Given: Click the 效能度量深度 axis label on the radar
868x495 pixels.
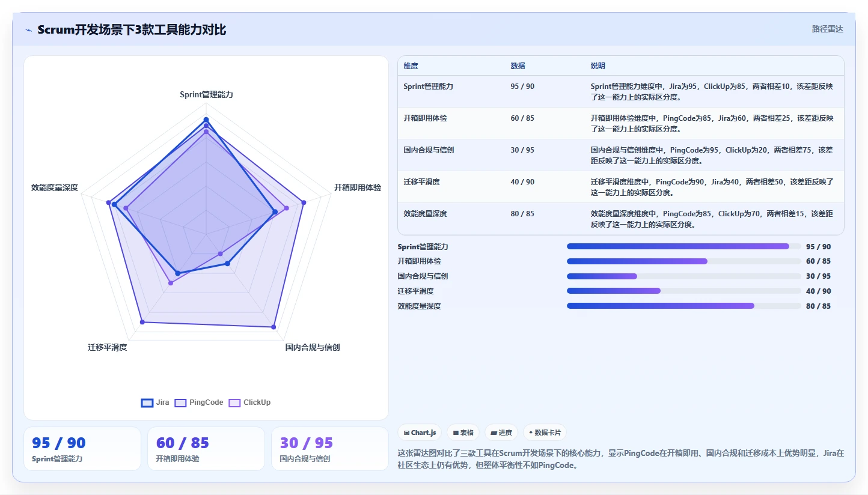Looking at the screenshot, I should 55,187.
